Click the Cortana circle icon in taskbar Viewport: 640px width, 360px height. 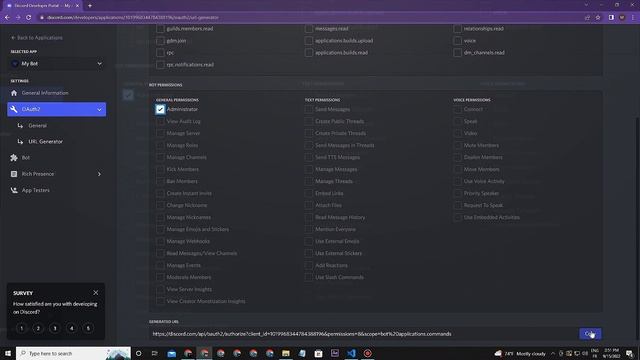pos(138,353)
